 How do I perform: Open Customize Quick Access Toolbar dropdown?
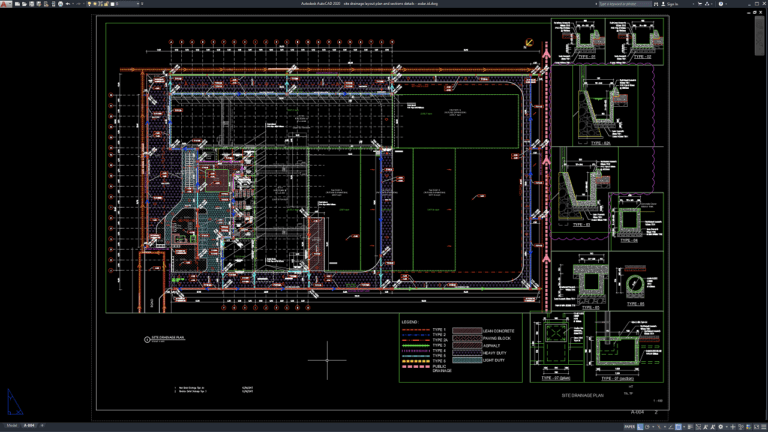142,4
